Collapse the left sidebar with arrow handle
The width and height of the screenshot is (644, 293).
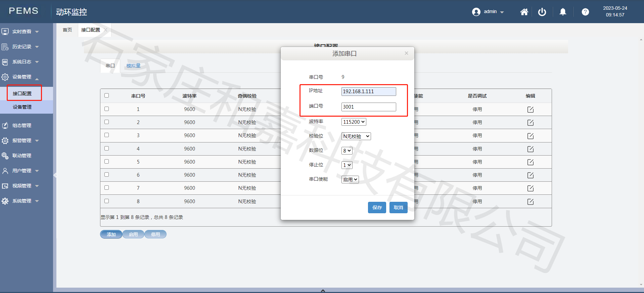[55, 175]
